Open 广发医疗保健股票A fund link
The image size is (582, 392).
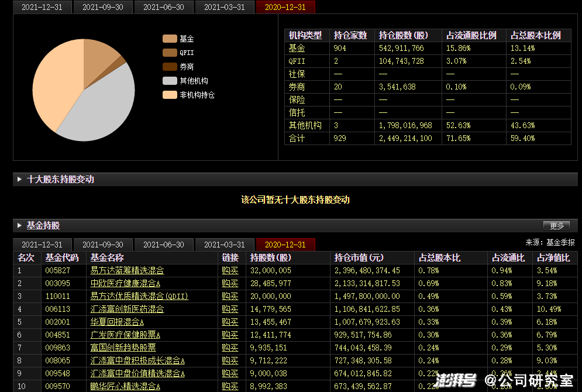(125, 335)
